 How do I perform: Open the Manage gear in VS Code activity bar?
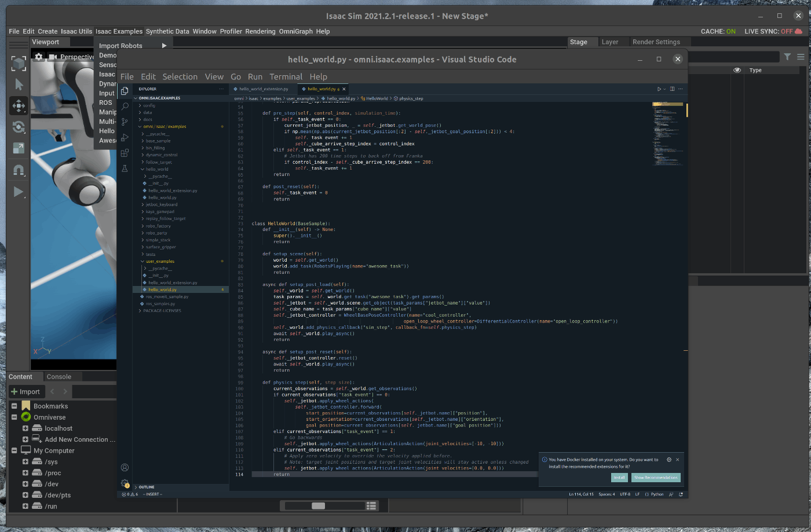coord(125,483)
